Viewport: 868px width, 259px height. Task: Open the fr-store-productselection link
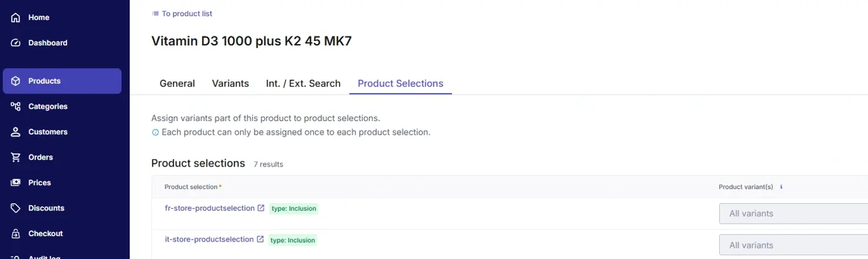coord(210,208)
